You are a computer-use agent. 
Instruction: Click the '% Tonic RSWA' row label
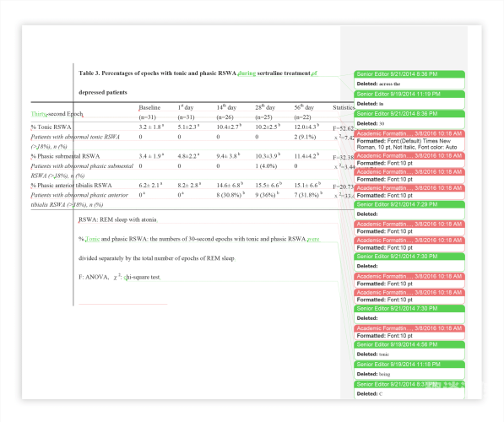(51, 127)
